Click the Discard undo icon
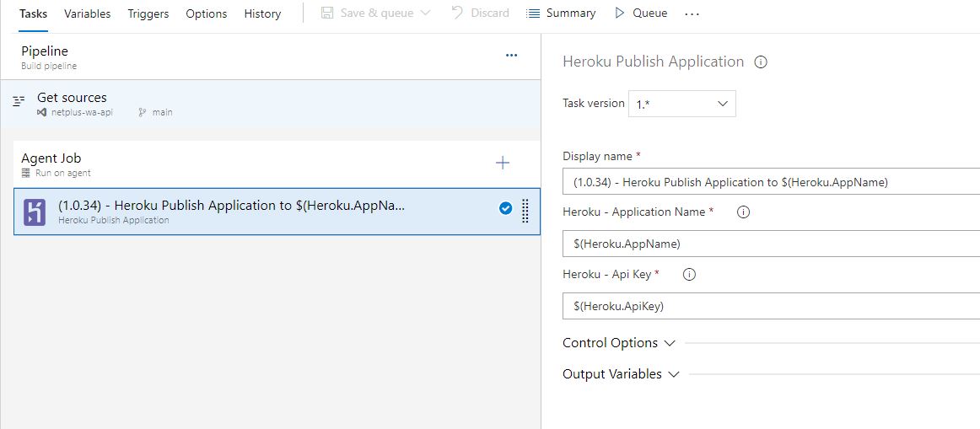Viewport: 980px width, 429px height. 457,13
